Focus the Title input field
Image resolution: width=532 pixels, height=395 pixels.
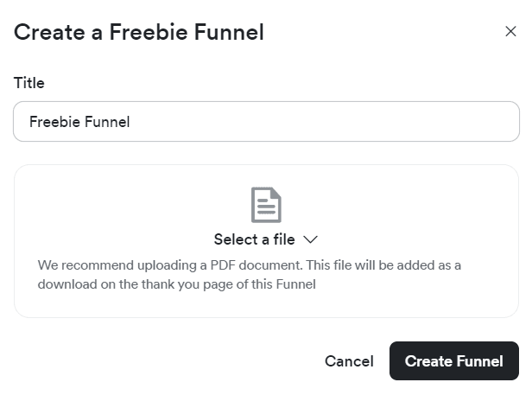tap(266, 122)
